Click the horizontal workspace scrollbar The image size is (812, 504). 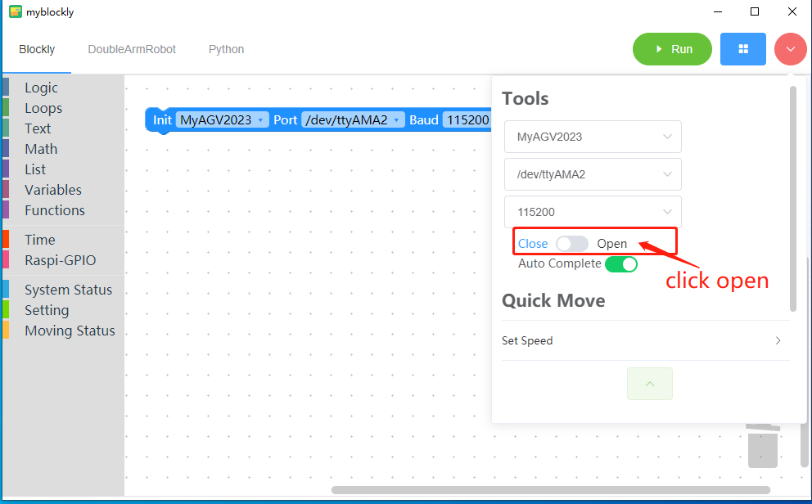(551, 490)
